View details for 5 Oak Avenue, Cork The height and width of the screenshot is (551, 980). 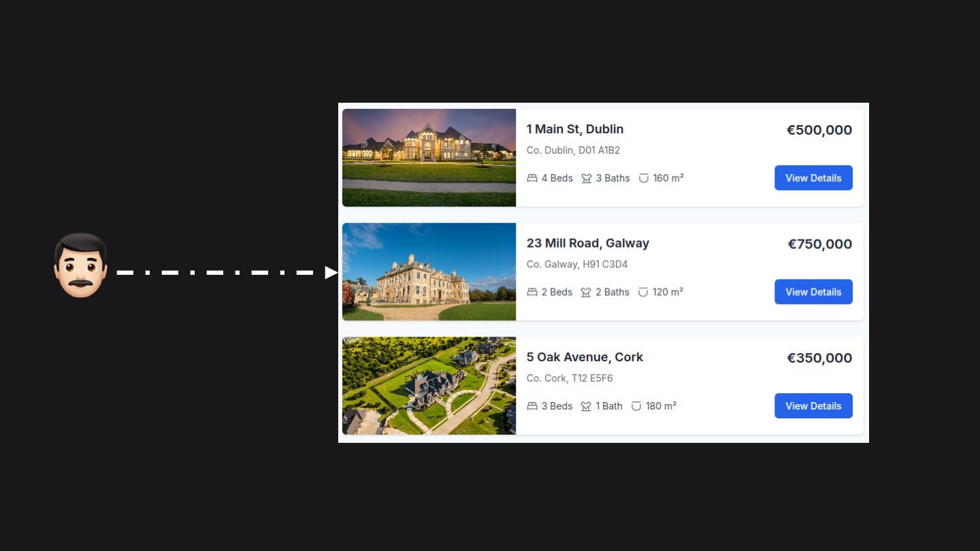click(813, 405)
